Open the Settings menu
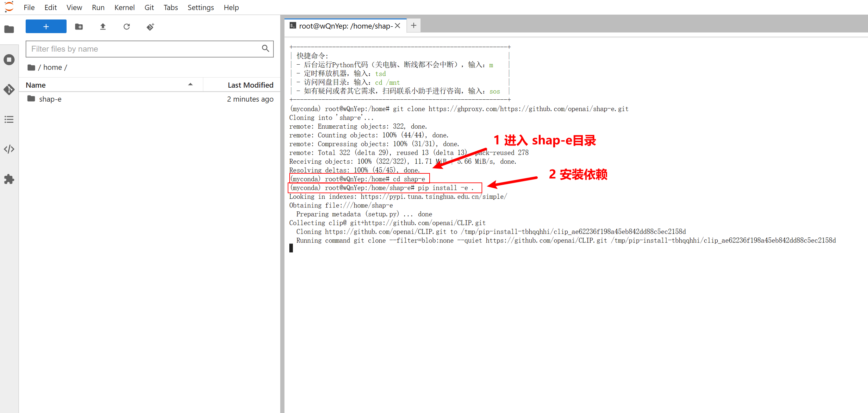 pos(200,7)
